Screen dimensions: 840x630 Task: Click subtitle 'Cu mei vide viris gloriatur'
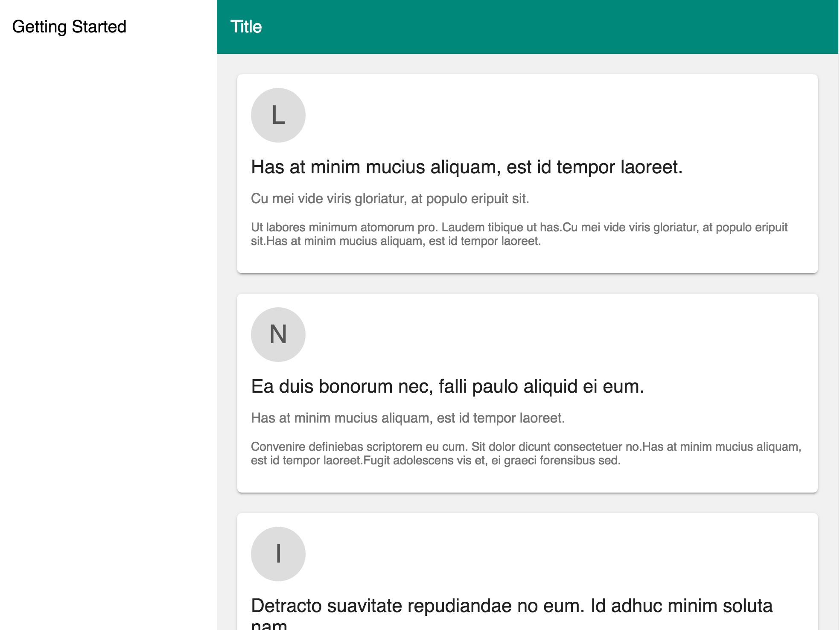pos(390,198)
